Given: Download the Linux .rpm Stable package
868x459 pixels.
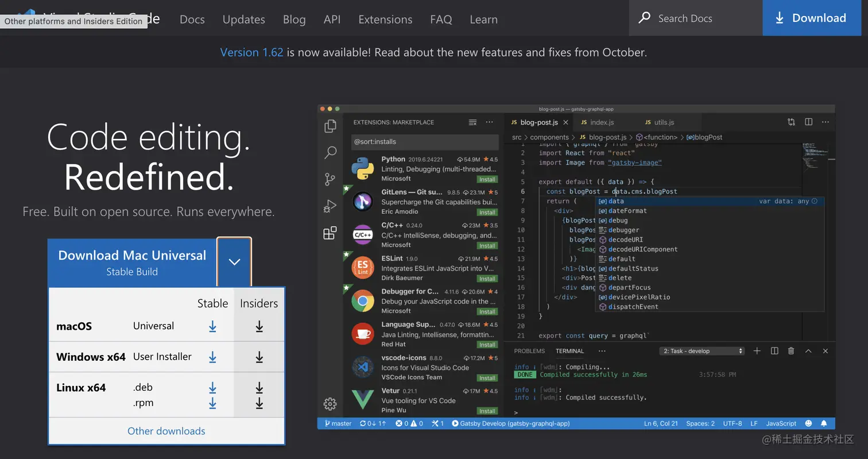Looking at the screenshot, I should click(212, 403).
